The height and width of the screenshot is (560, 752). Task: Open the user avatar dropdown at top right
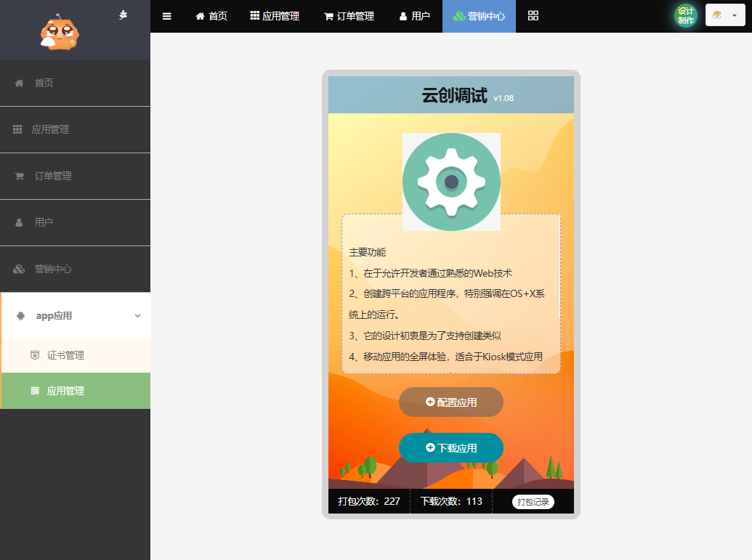coord(725,15)
